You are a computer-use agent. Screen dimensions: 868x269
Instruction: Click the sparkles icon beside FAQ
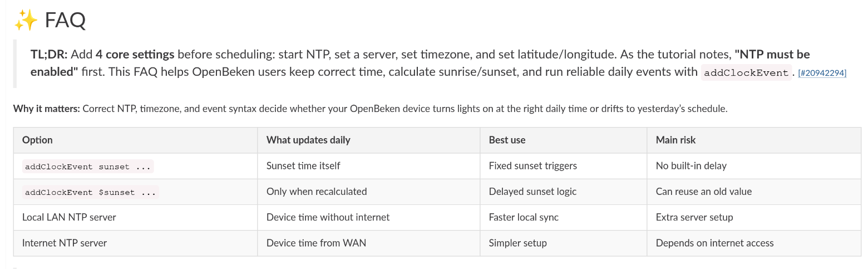26,21
